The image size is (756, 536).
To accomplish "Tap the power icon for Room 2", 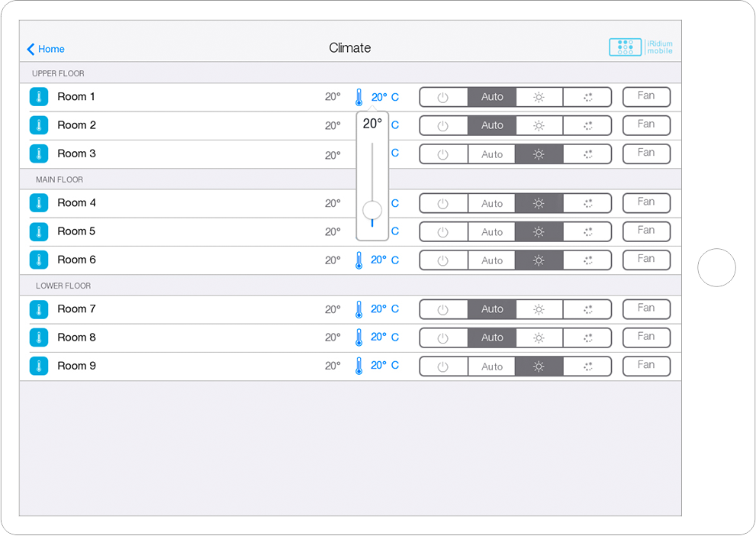I will (443, 126).
